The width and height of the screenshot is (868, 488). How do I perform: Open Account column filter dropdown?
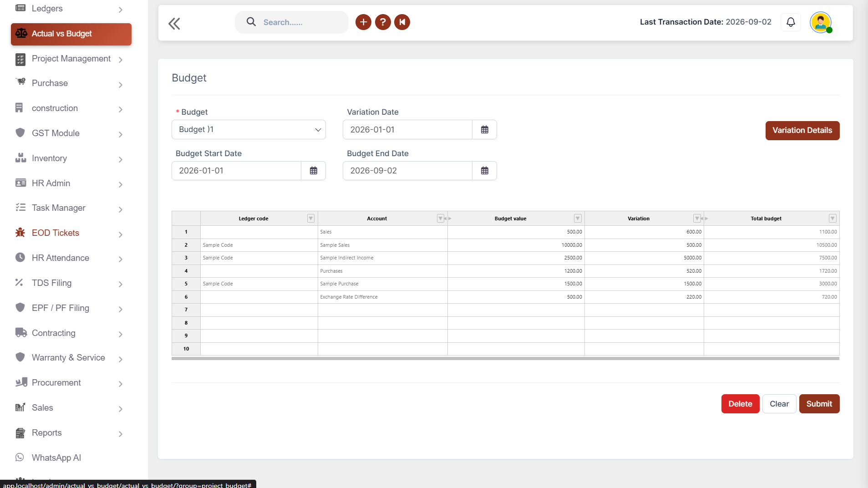[x=441, y=219]
